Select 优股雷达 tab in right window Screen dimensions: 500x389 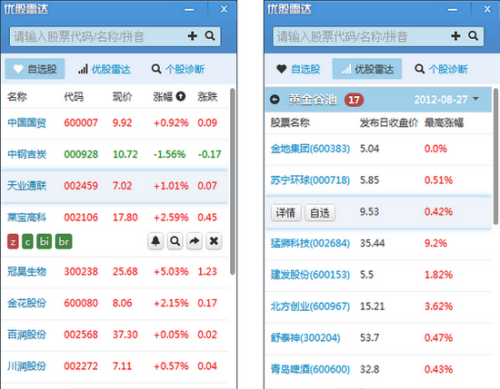pyautogui.click(x=367, y=69)
